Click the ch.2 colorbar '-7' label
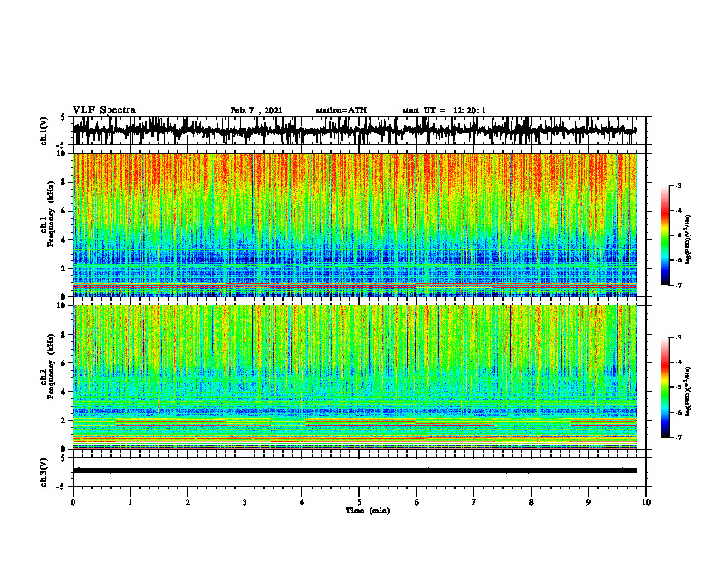Screen dimensions: 728x563 677,437
